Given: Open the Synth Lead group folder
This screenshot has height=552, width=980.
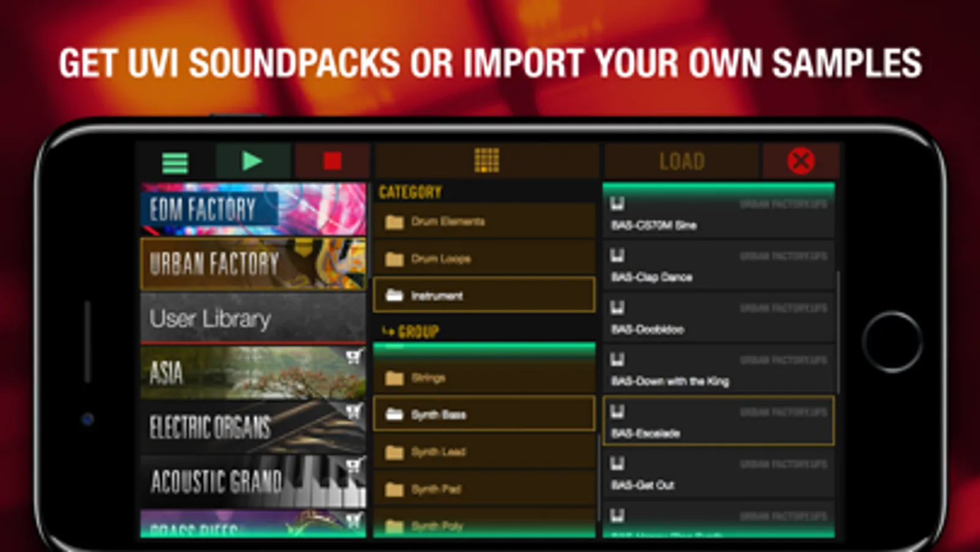Looking at the screenshot, I should click(x=484, y=452).
